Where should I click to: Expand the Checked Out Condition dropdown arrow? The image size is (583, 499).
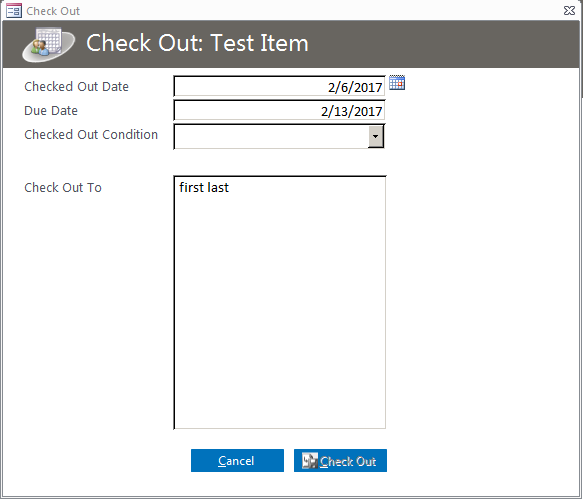[x=376, y=136]
